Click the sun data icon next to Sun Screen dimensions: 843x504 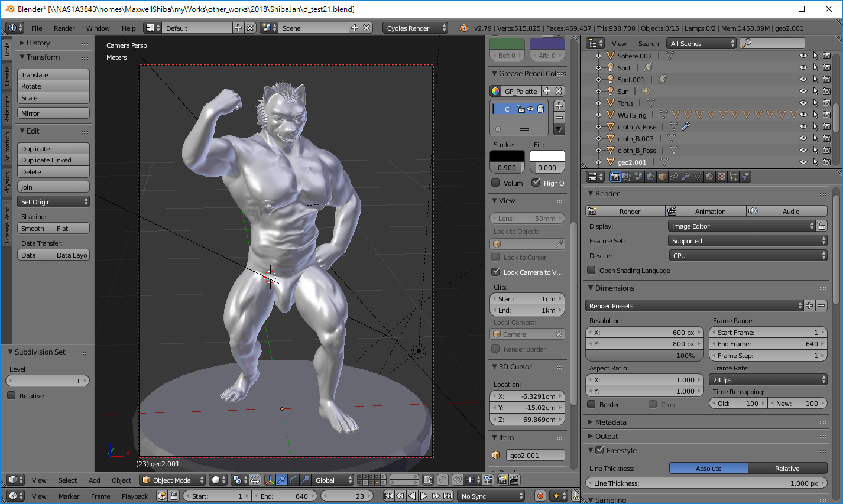[x=646, y=91]
